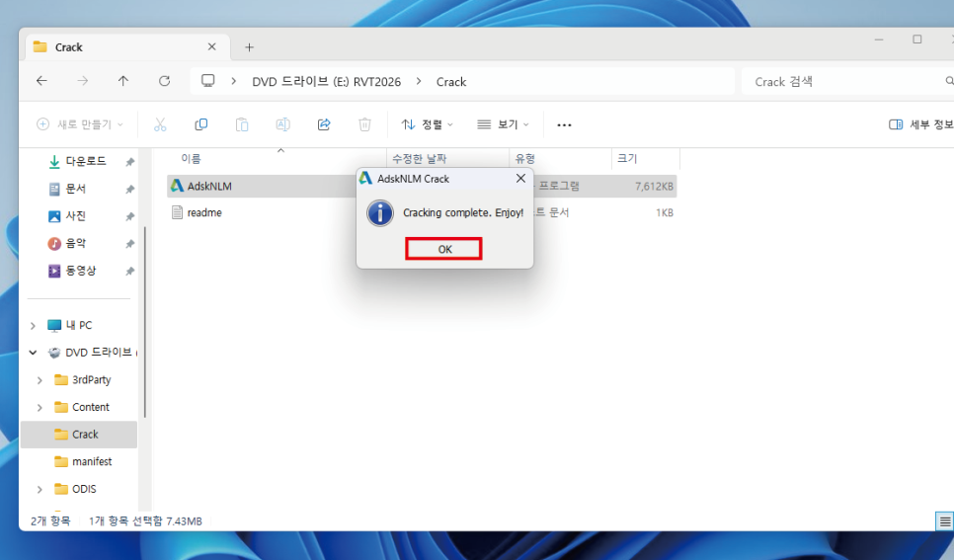
Task: Expand the 내 PC tree node
Action: 33,326
